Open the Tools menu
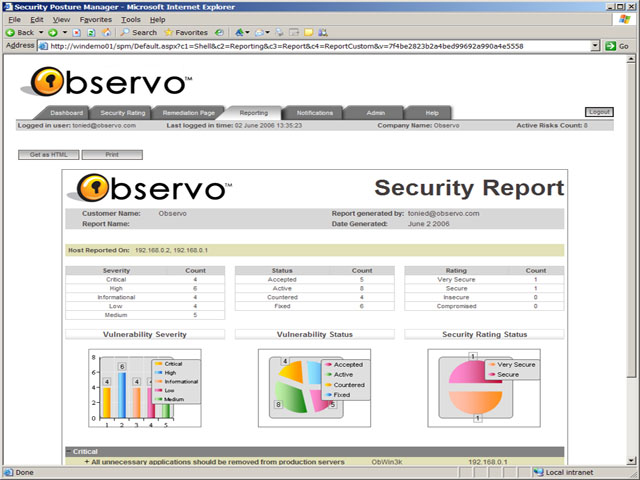This screenshot has height=480, width=640. tap(131, 20)
